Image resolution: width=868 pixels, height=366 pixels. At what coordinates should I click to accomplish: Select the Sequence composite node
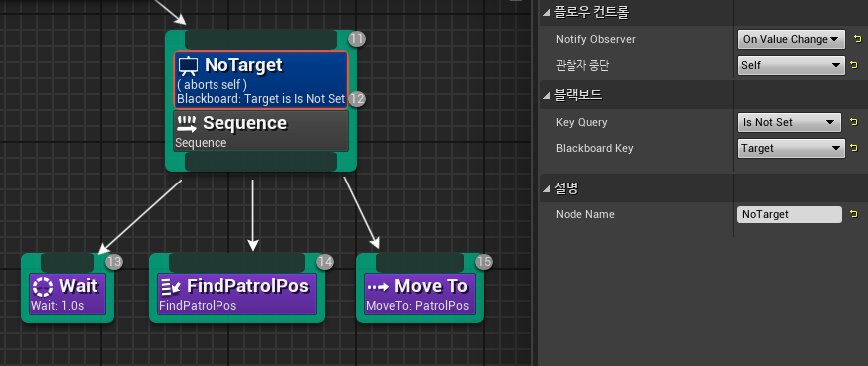260,131
